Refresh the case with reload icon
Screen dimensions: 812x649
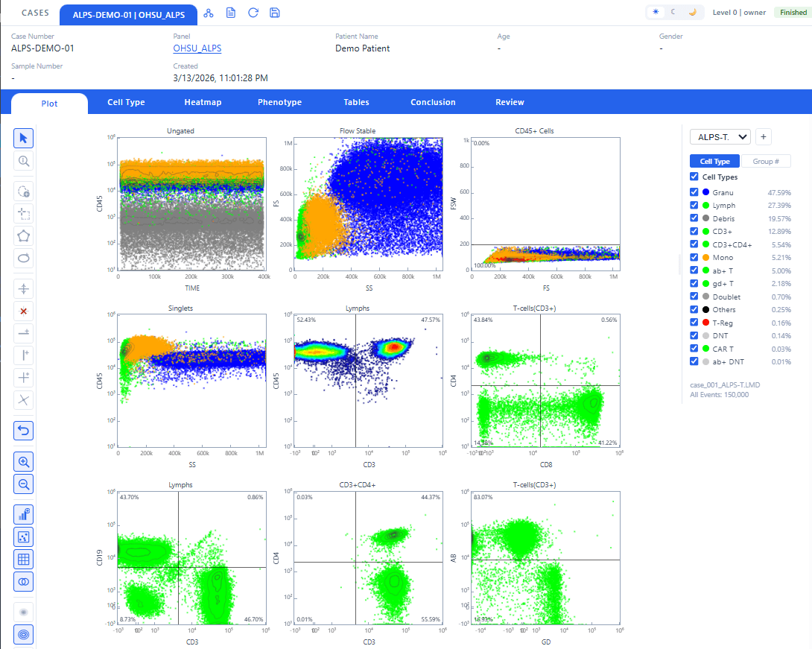(x=253, y=13)
